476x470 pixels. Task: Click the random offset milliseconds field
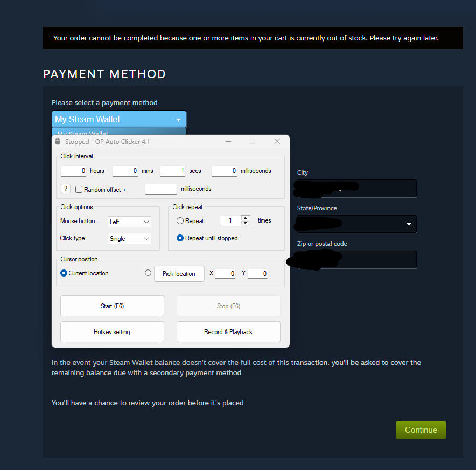161,189
